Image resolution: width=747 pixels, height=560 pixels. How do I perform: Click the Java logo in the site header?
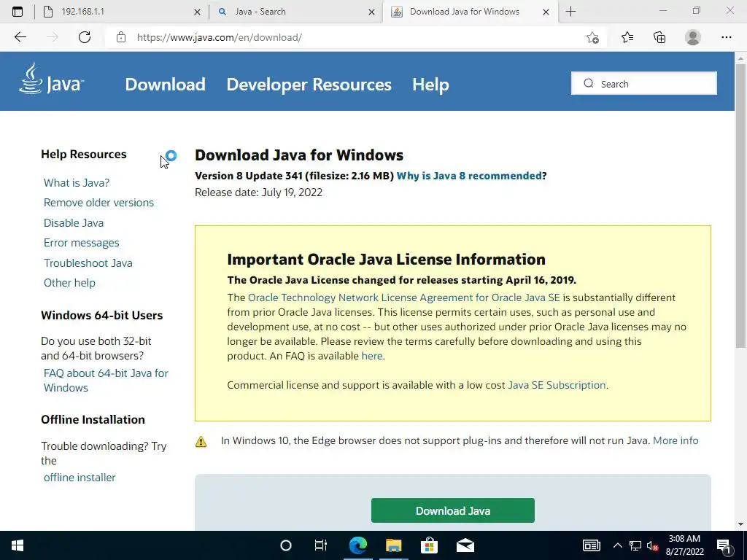point(52,79)
